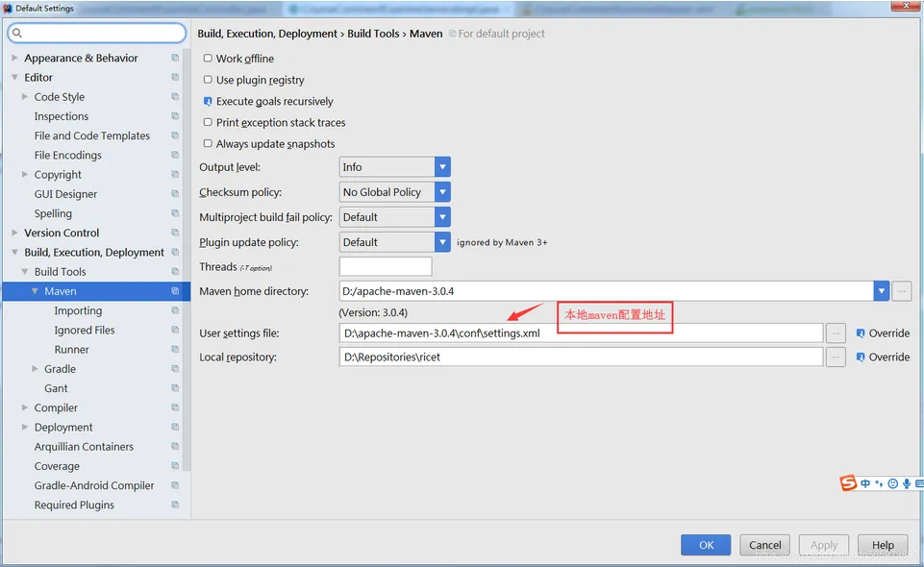This screenshot has width=924, height=567.
Task: Close the Default Settings dialog
Action: [x=907, y=6]
